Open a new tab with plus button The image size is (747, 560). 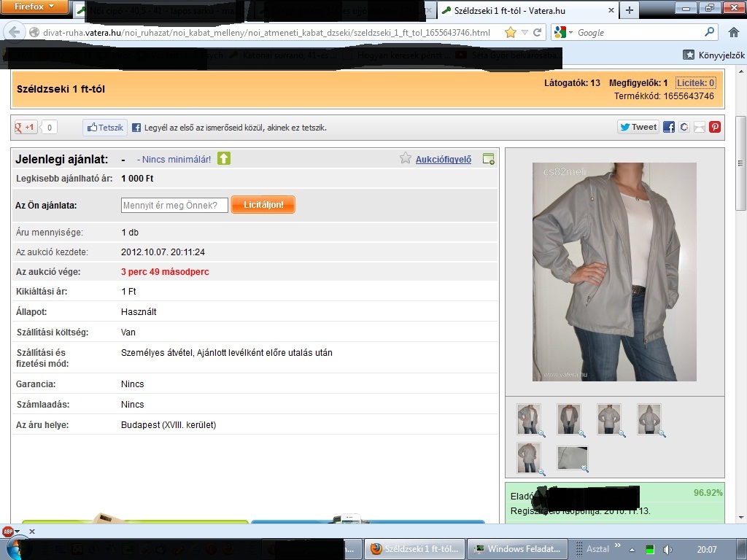(630, 10)
